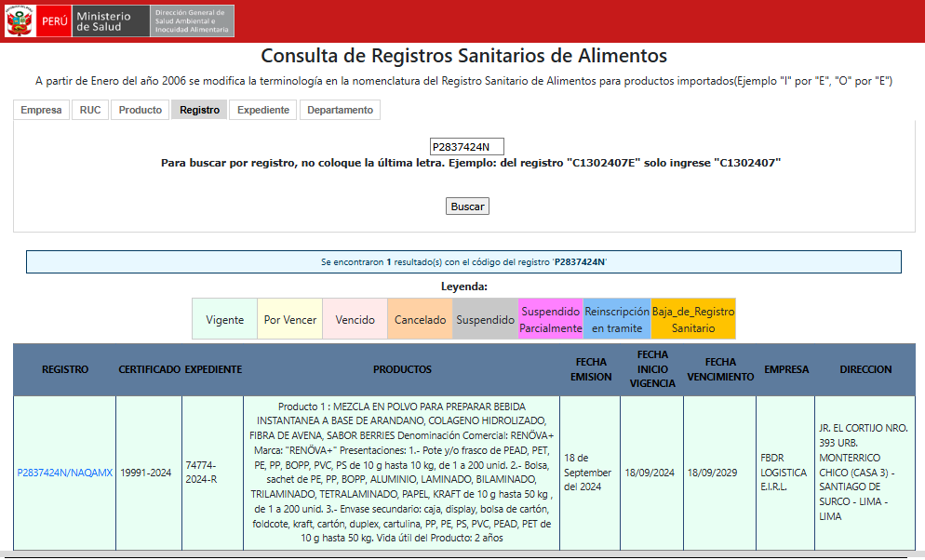Click the Vigente legend swatch
Screen dimensions: 925x560
pyautogui.click(x=224, y=319)
